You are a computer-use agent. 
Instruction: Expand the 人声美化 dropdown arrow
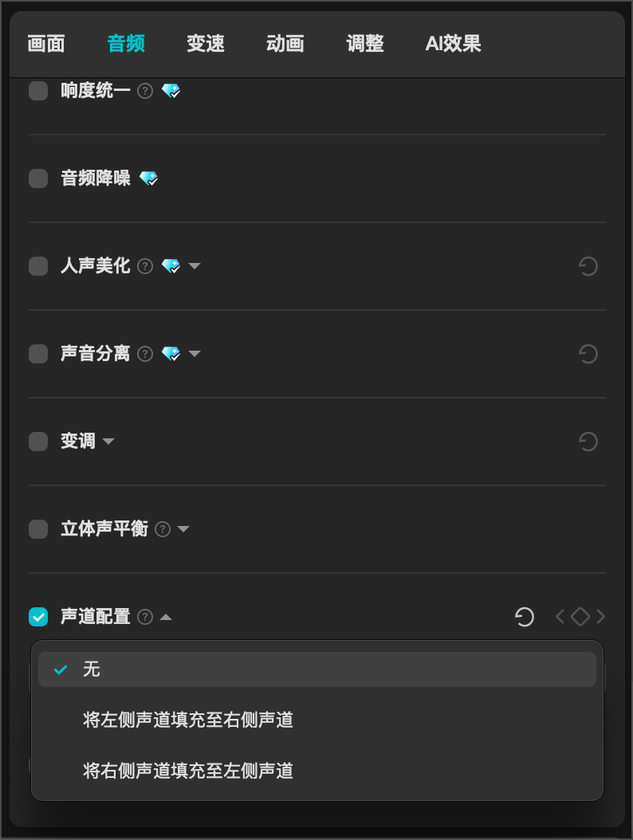tap(195, 266)
